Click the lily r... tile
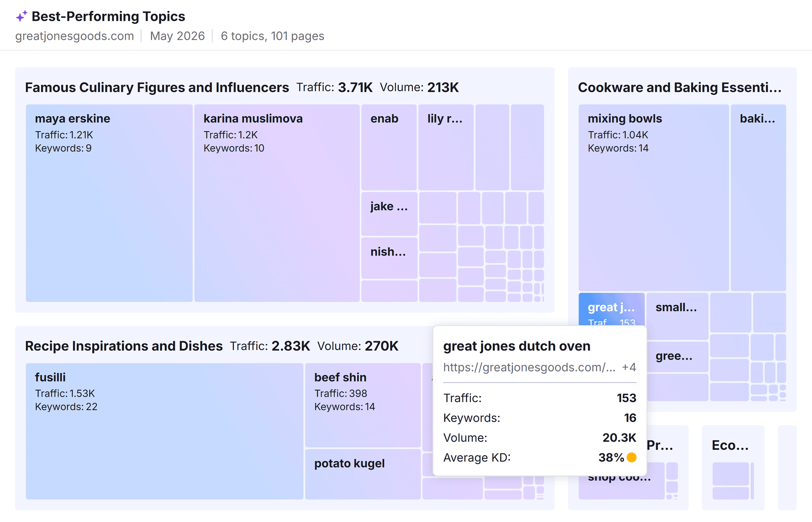The width and height of the screenshot is (812, 522). coord(446,147)
